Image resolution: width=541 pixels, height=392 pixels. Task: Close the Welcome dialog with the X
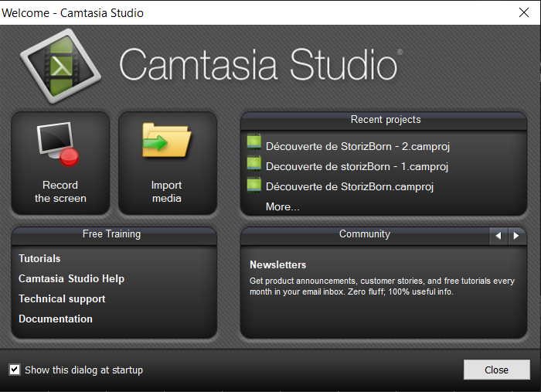[524, 12]
